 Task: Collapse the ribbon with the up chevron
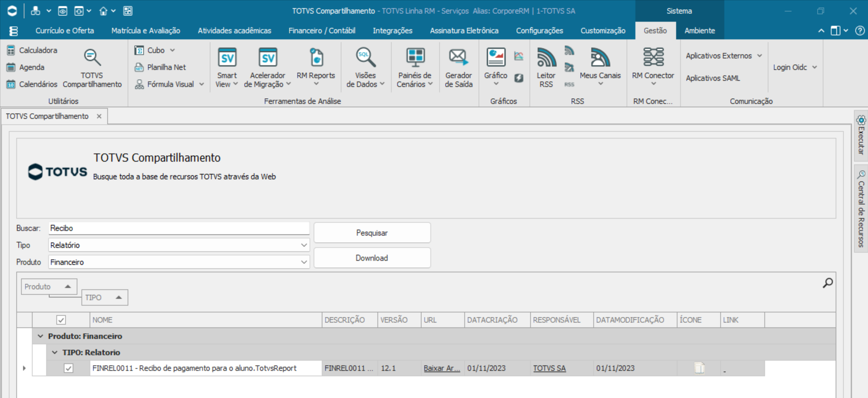point(821,31)
